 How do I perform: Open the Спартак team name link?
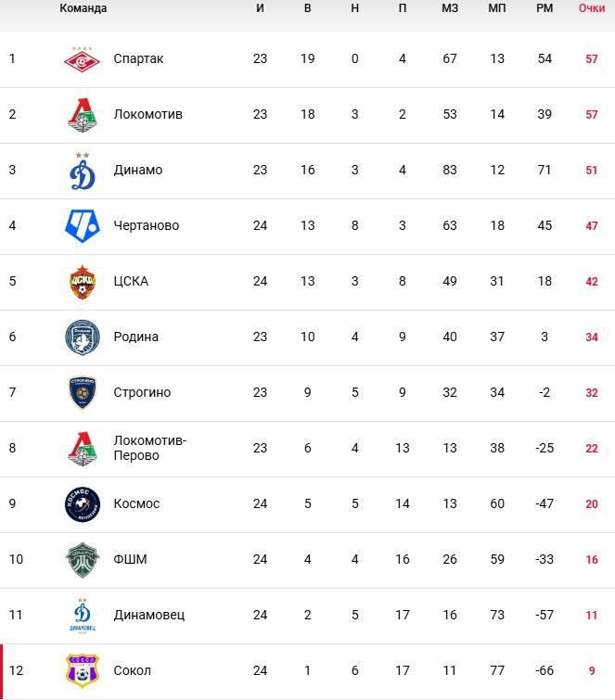pos(138,58)
